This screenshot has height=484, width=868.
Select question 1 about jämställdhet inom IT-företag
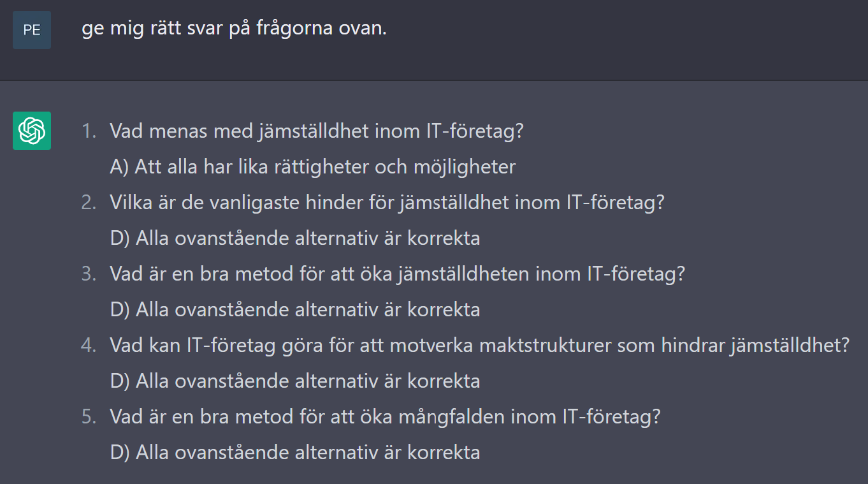[x=317, y=131]
